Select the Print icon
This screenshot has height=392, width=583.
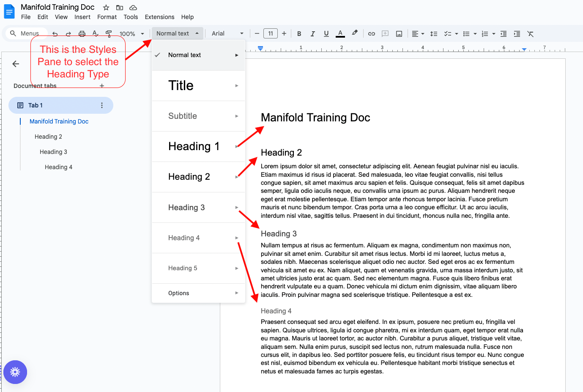[82, 33]
